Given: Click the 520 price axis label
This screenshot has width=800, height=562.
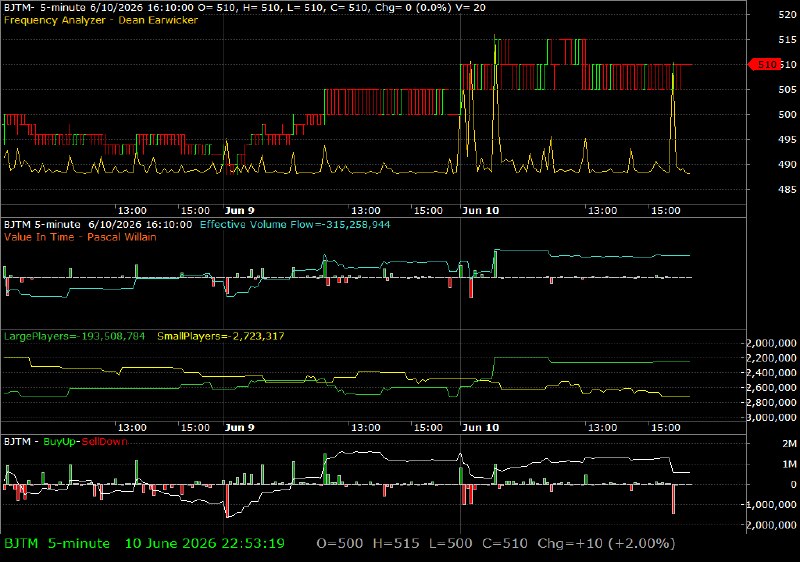Looking at the screenshot, I should [x=787, y=15].
